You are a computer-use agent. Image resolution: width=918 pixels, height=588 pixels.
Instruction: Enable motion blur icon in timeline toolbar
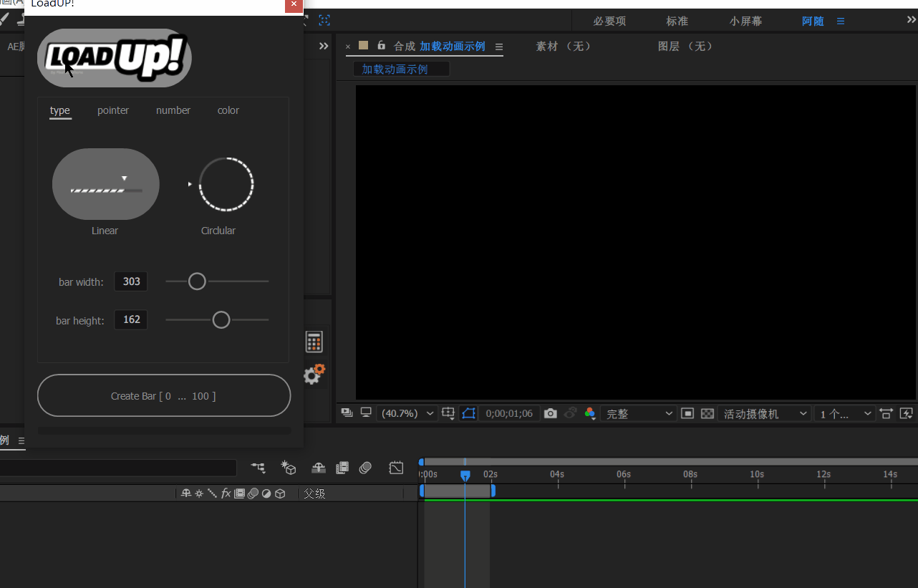(365, 468)
